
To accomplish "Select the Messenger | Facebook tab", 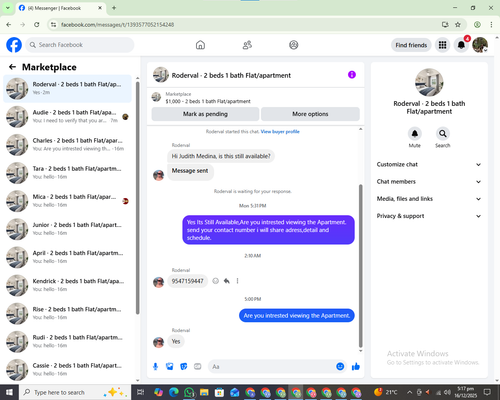I will tap(60, 8).
